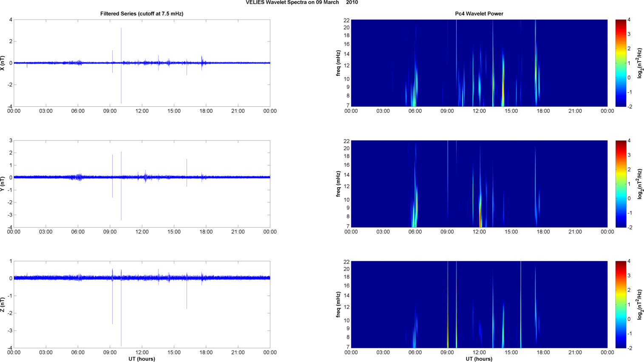
Task: Click the 09:00 tick label under the bottom spectrogram
Action: point(447,352)
